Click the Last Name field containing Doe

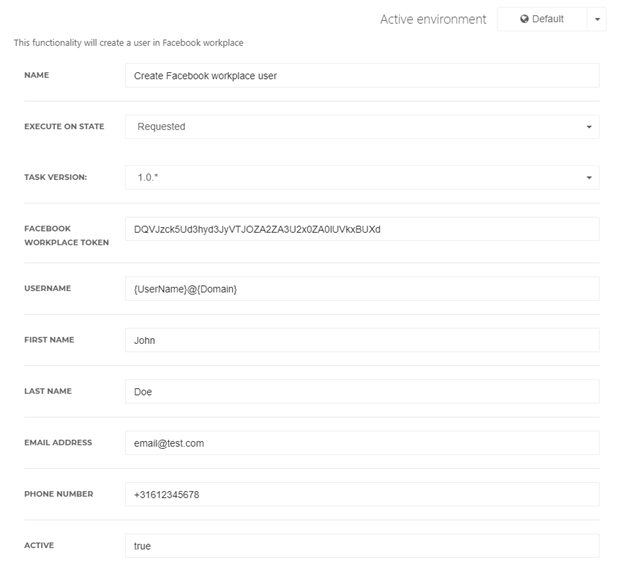coord(362,391)
